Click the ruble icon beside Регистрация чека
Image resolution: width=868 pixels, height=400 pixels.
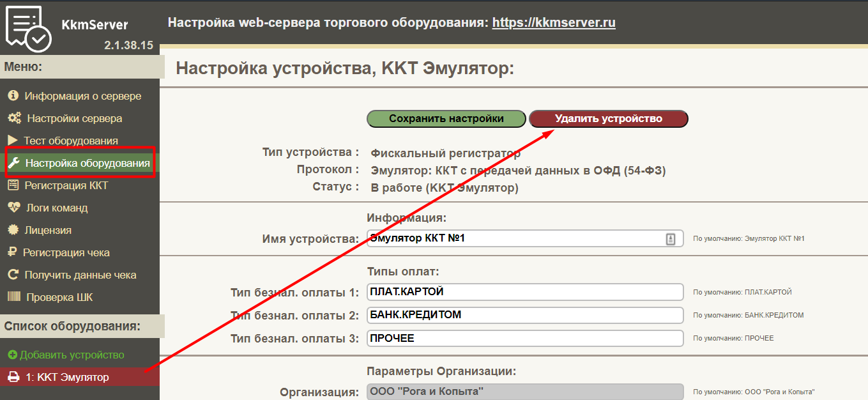click(x=11, y=252)
